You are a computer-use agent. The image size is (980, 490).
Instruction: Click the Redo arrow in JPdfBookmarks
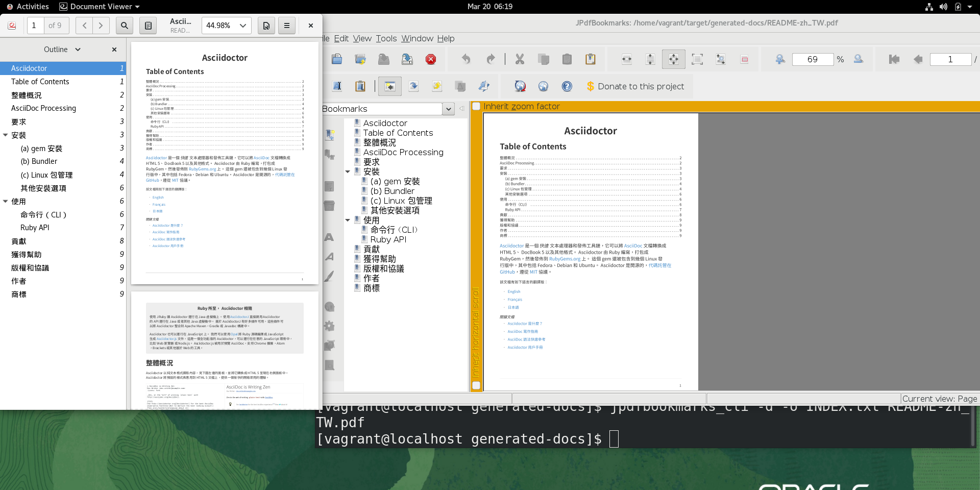pos(491,59)
